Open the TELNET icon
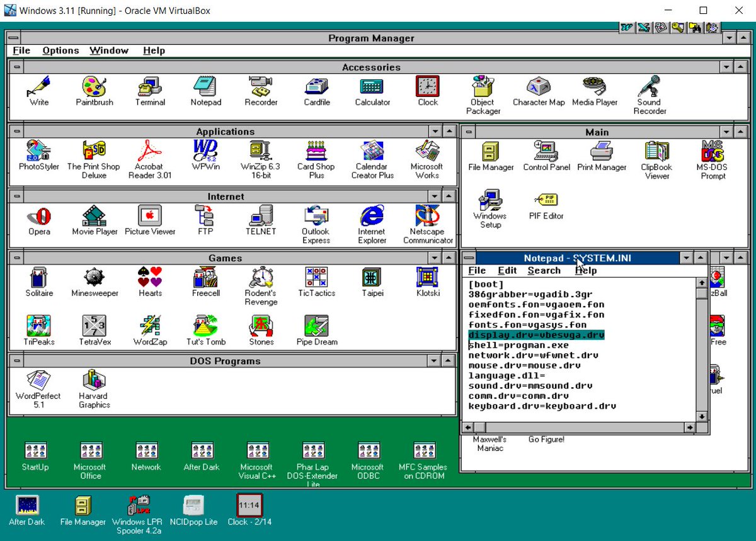 [261, 220]
